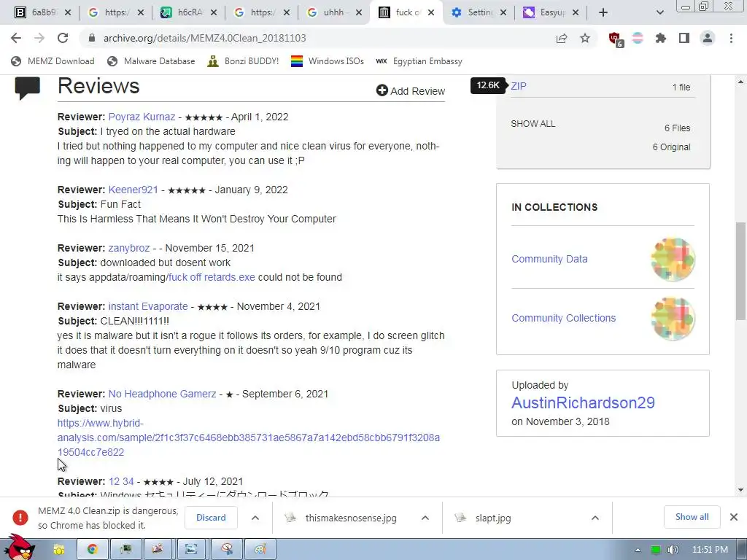This screenshot has width=747, height=560.
Task: Open the hybrid-analysis.com sample link
Action: click(x=248, y=437)
